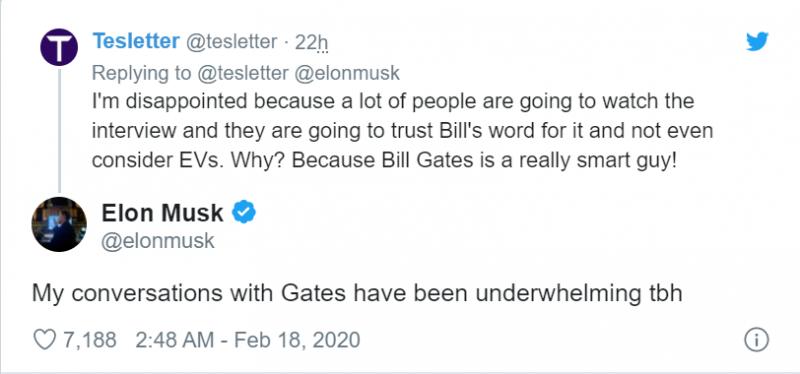This screenshot has width=800, height=374.
Task: Click the blue verified badge
Action: (244, 212)
